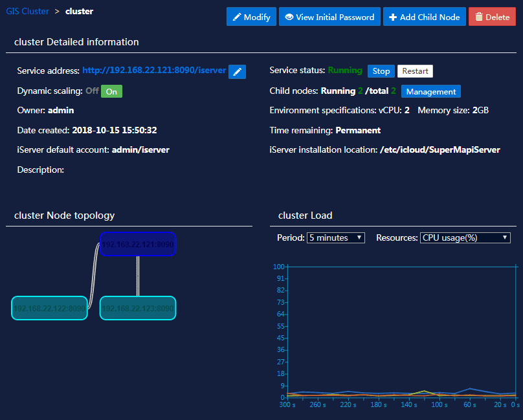This screenshot has width=523, height=420.
Task: Click the 60 s peak on load chart
Action: (471, 389)
